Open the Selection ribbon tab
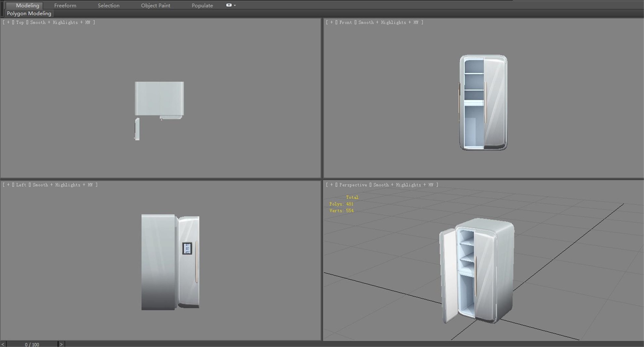 [108, 5]
